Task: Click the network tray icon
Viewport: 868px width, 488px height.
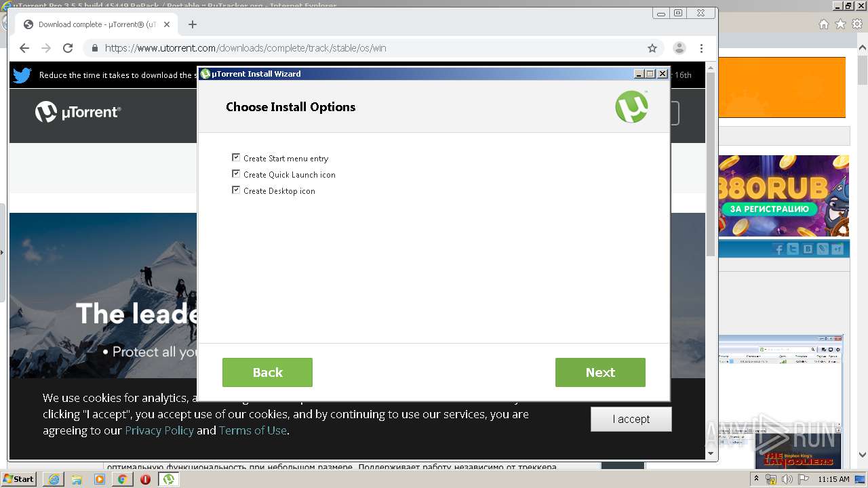Action: 771,480
